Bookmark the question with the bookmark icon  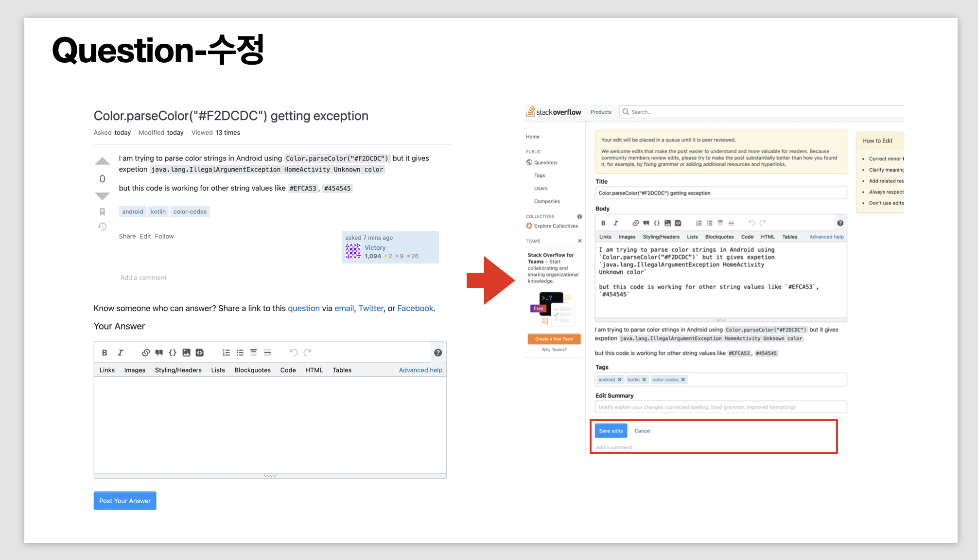pos(102,211)
